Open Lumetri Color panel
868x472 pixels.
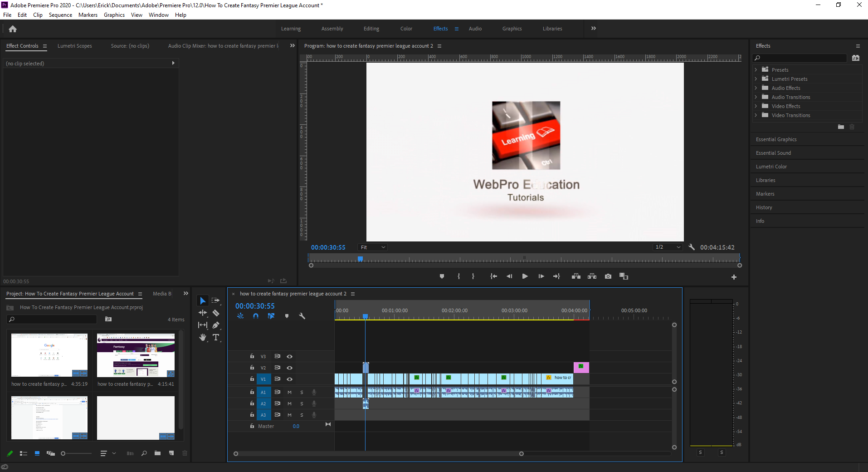[771, 167]
